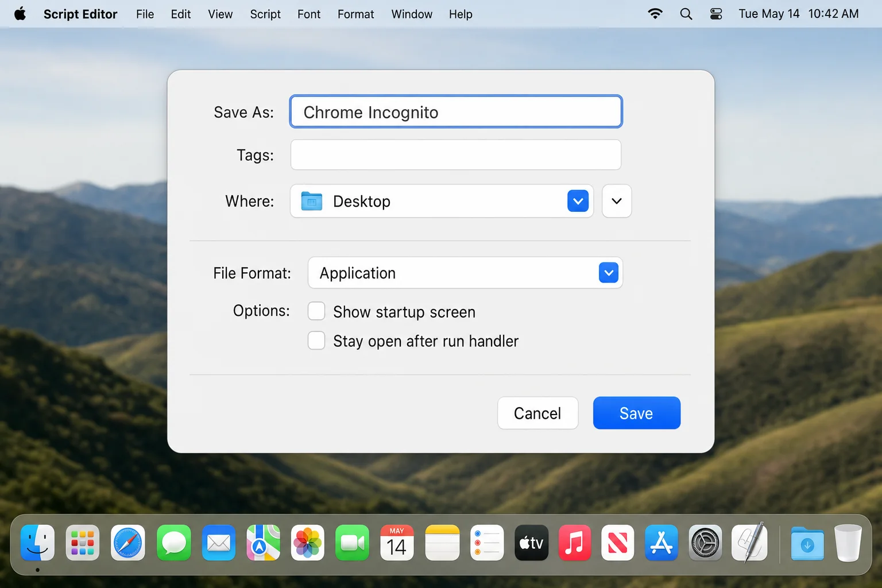Click the Save button
882x588 pixels.
click(637, 413)
